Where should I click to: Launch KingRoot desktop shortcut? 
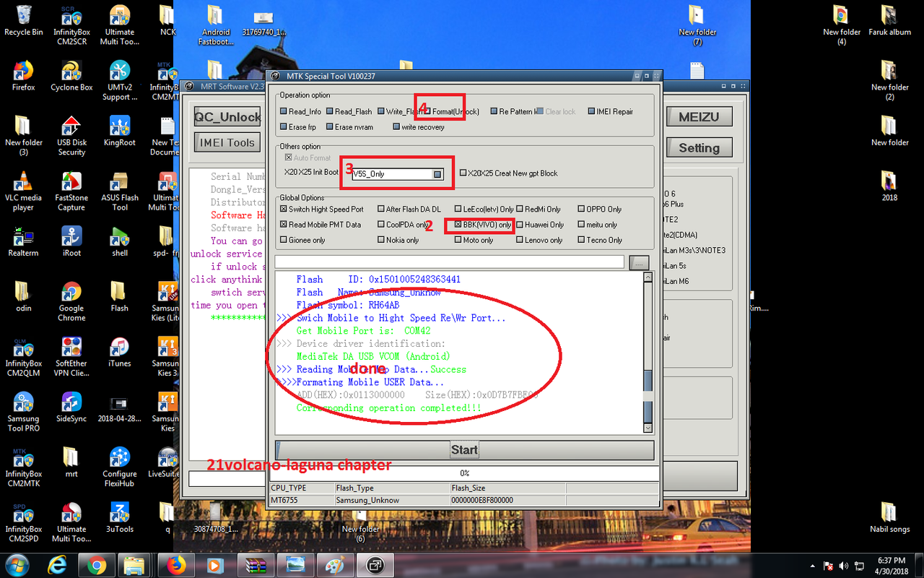[x=120, y=130]
